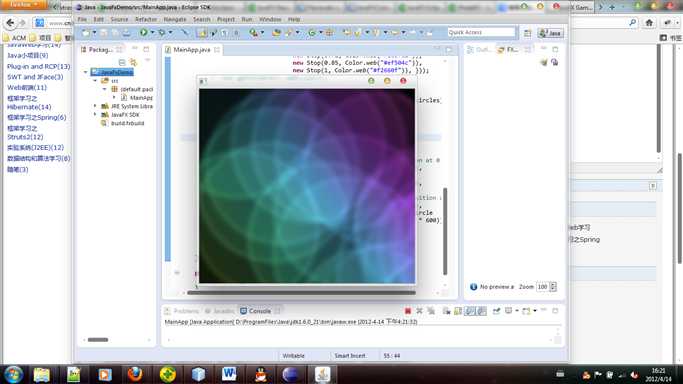Expand the JRE System Library node
Image resolution: width=683 pixels, height=384 pixels.
(x=95, y=106)
